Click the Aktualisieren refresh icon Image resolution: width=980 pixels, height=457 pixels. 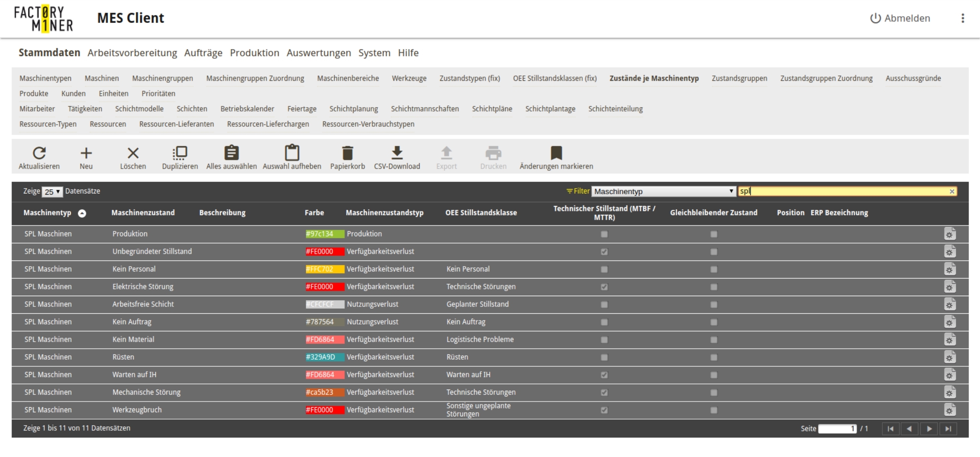click(39, 153)
